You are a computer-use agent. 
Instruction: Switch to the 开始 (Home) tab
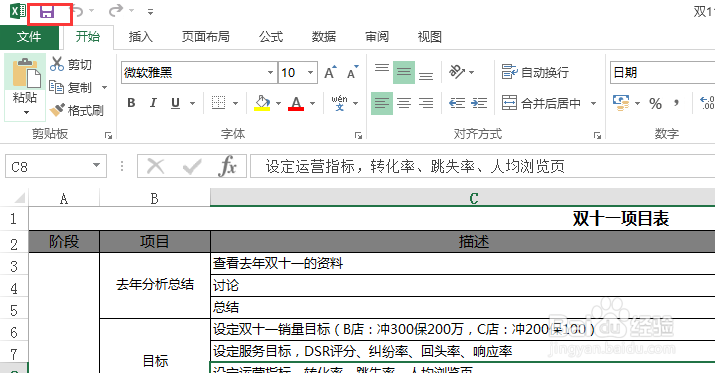(88, 36)
